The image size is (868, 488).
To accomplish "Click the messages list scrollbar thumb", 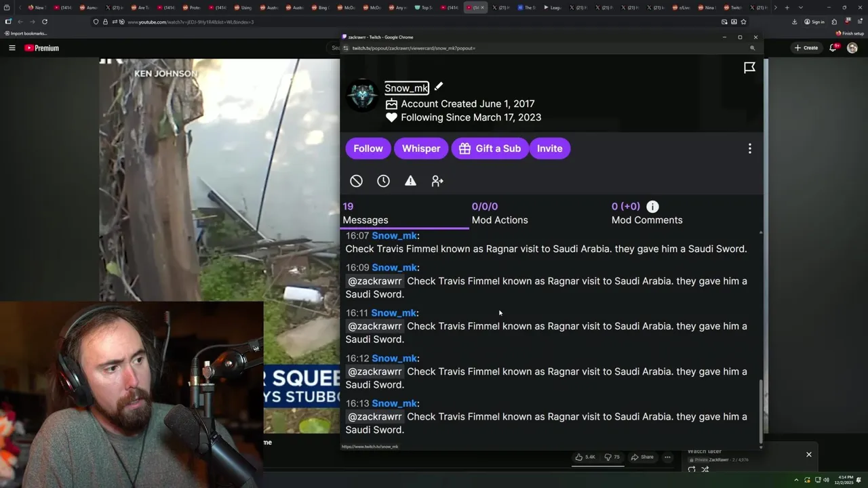I will (760, 410).
